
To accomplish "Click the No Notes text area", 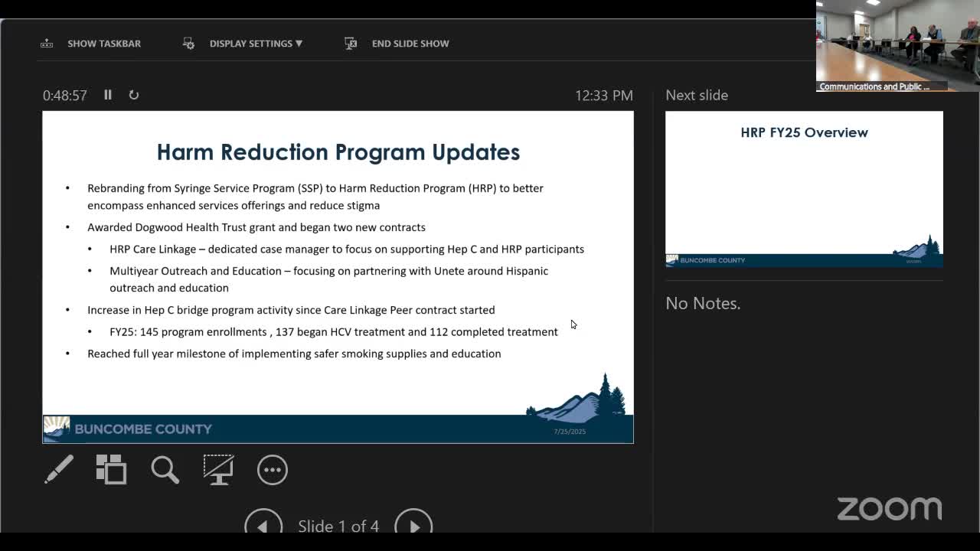I will 703,303.
